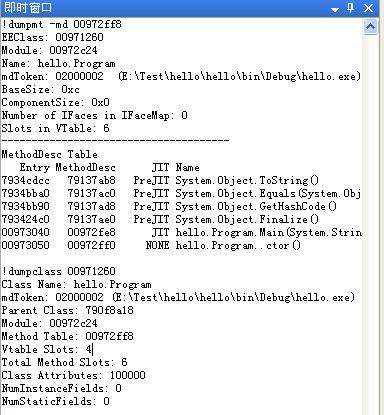Toggle the auto-hide pin icon

pos(350,7)
